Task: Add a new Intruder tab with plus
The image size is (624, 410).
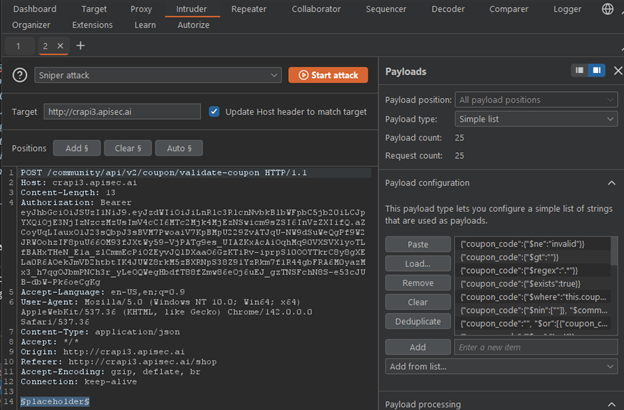Action: tap(80, 46)
